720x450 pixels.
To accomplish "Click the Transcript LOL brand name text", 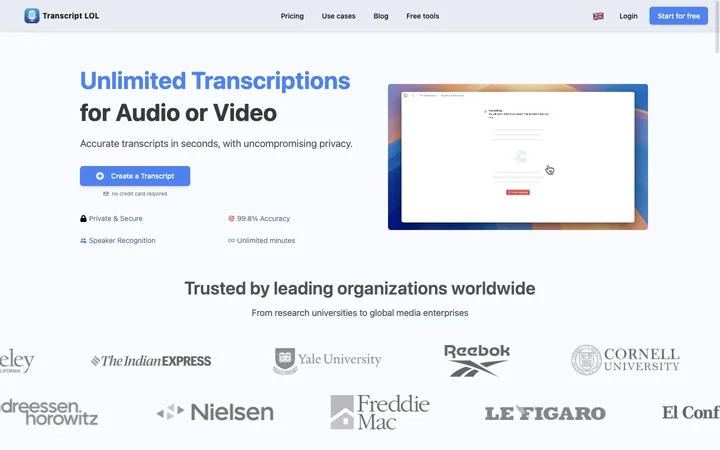I will 71,16.
